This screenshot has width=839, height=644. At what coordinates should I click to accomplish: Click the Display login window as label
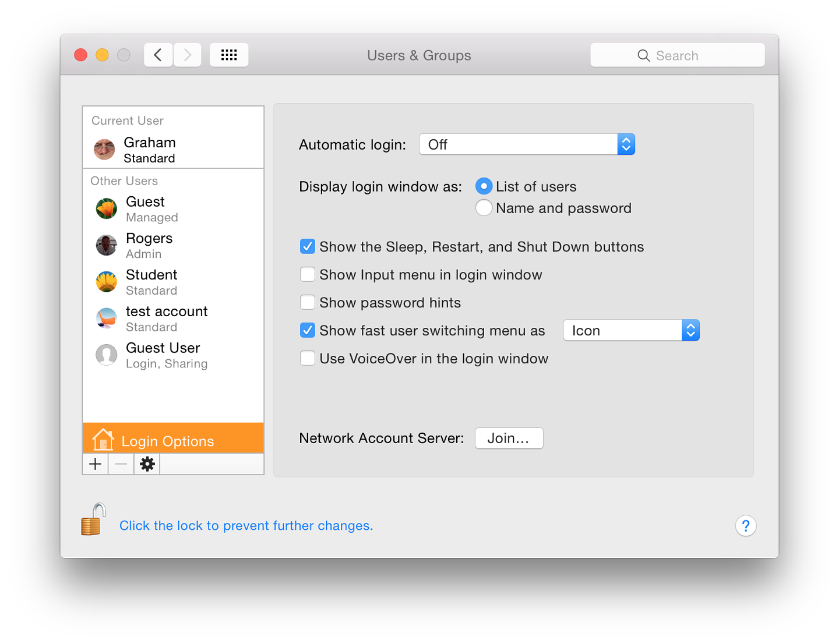click(x=380, y=186)
